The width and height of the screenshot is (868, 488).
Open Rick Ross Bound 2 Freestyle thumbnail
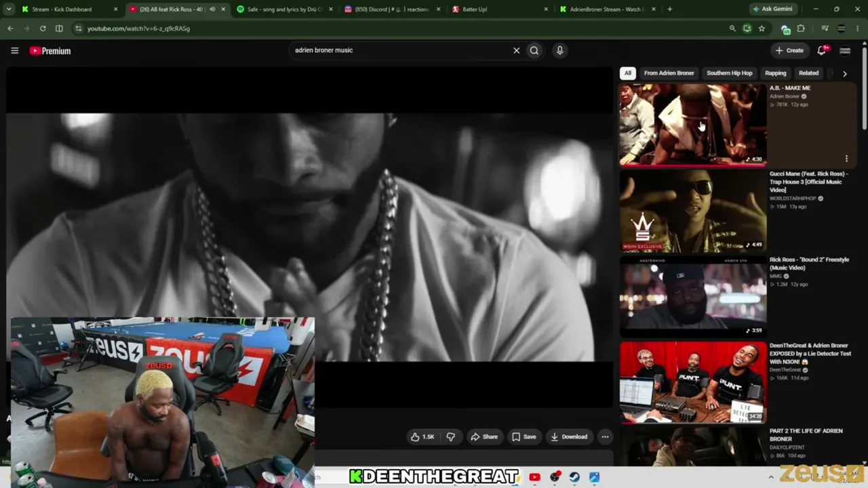tap(692, 296)
